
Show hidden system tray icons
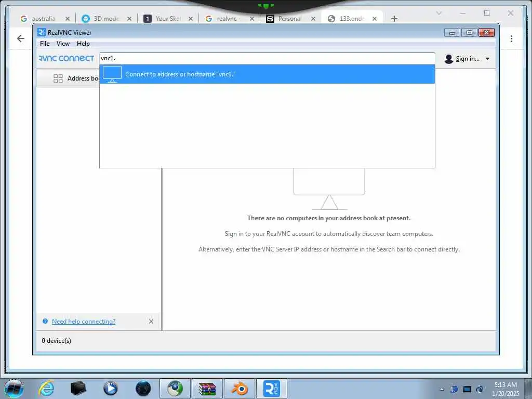(442, 389)
